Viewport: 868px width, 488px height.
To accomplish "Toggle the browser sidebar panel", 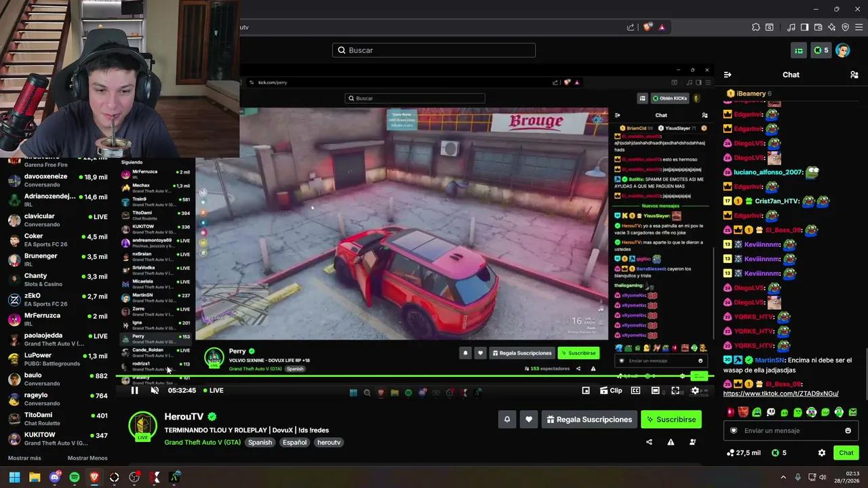I will tap(804, 27).
